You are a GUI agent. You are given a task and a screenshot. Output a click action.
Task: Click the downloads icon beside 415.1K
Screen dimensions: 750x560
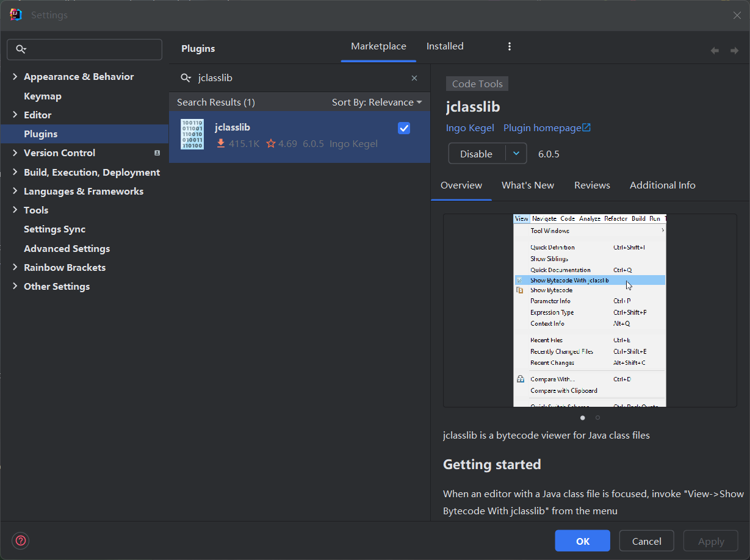click(221, 144)
